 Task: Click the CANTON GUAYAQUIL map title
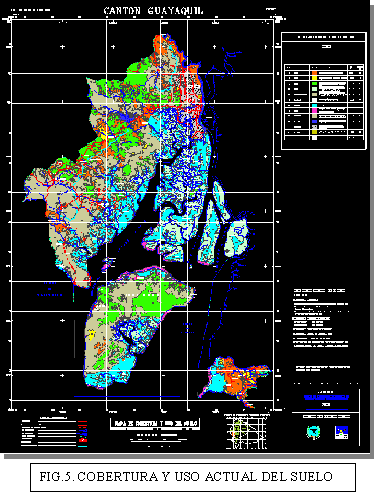point(153,11)
